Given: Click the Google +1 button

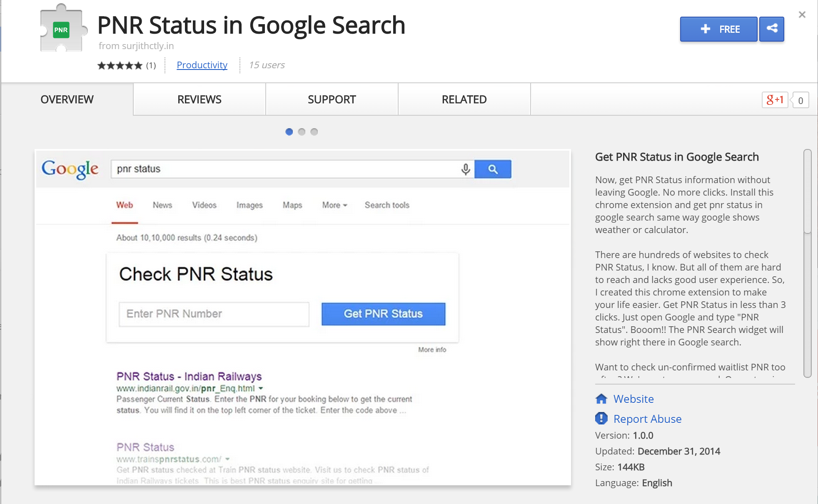Looking at the screenshot, I should pos(775,100).
